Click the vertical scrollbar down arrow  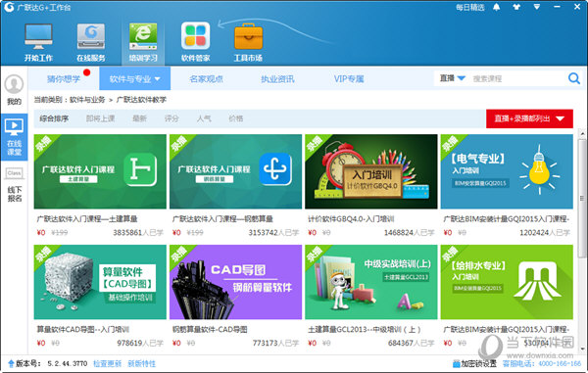582,349
